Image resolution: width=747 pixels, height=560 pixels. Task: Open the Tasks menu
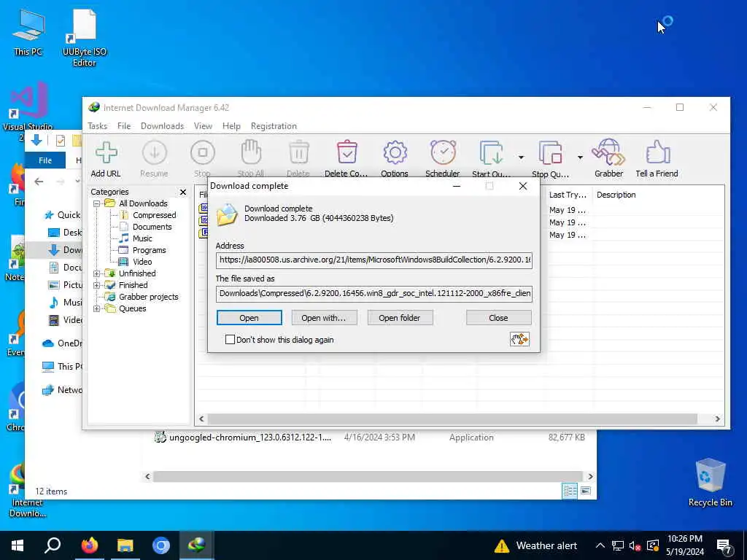(97, 125)
